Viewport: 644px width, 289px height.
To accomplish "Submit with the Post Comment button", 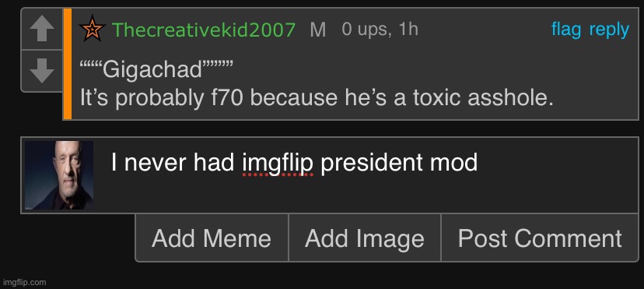I will tap(540, 238).
